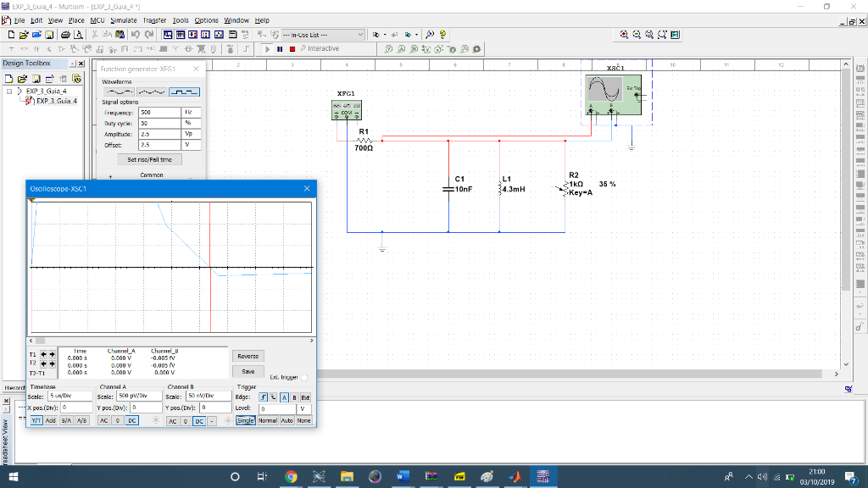Select the sine waveform in the Waveforms panel

119,91
